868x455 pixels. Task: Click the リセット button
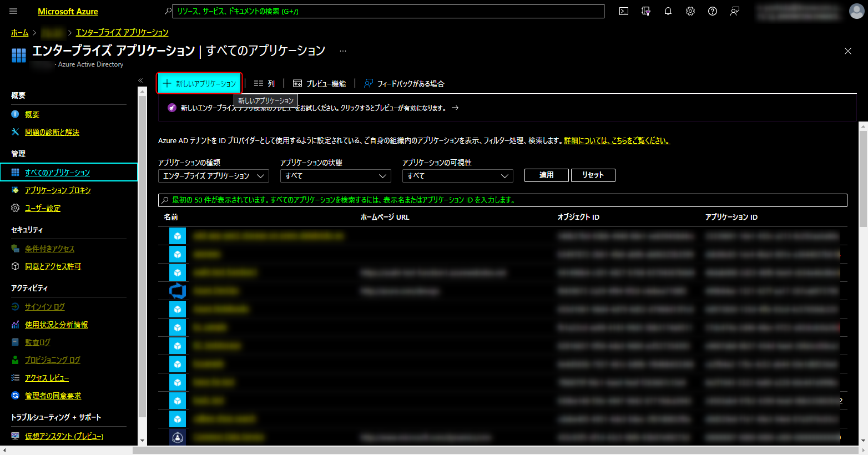point(593,175)
